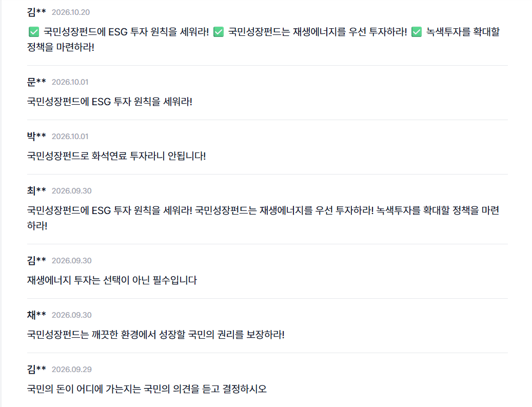Click comment about 깨끗한 환경에서 성장할 국민의 권리
Viewport: 532px width, 407px height.
click(156, 334)
